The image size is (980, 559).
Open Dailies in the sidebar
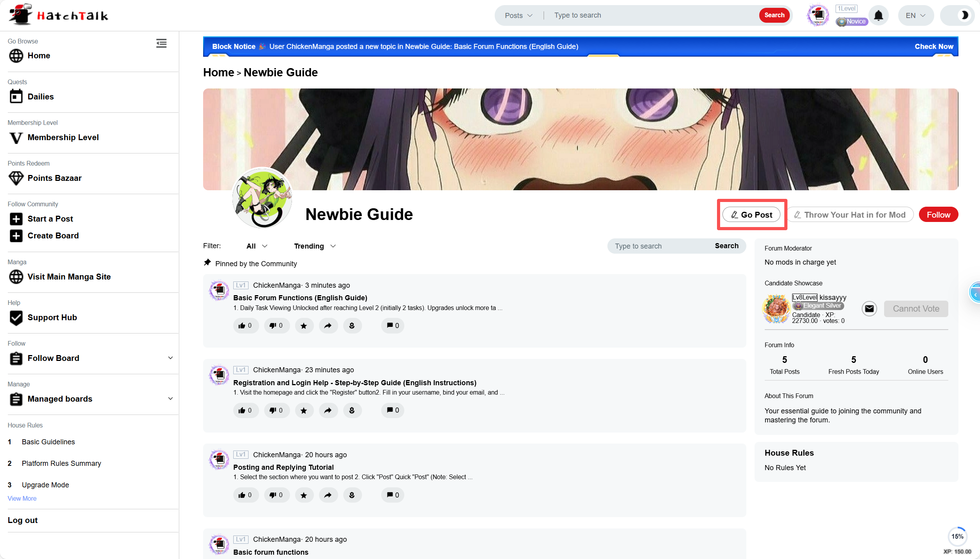(x=40, y=97)
